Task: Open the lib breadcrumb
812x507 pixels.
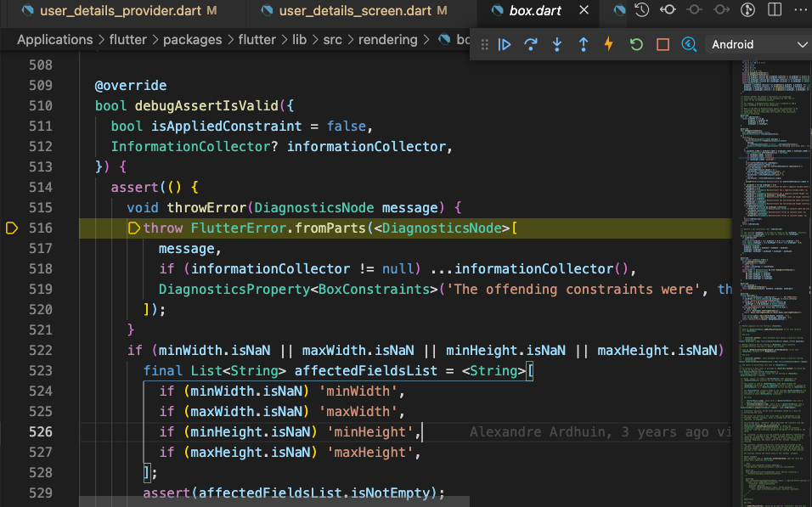Action: (x=299, y=40)
